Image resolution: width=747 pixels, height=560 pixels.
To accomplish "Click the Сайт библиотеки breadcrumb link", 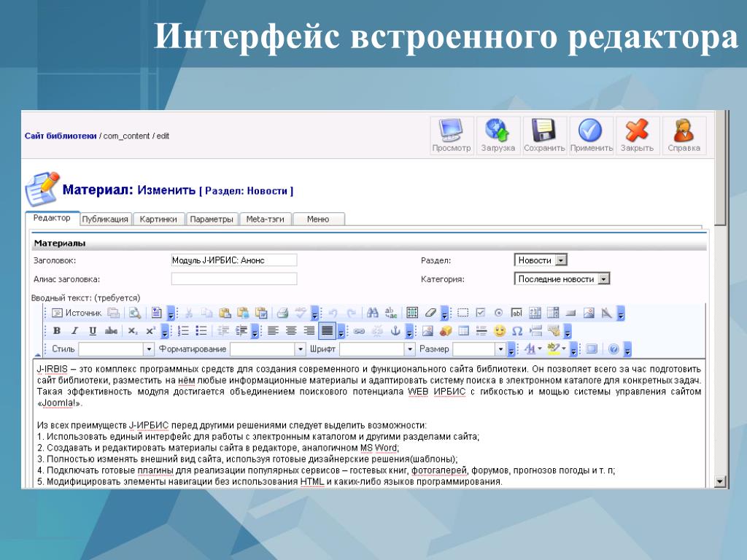I will tap(60, 136).
